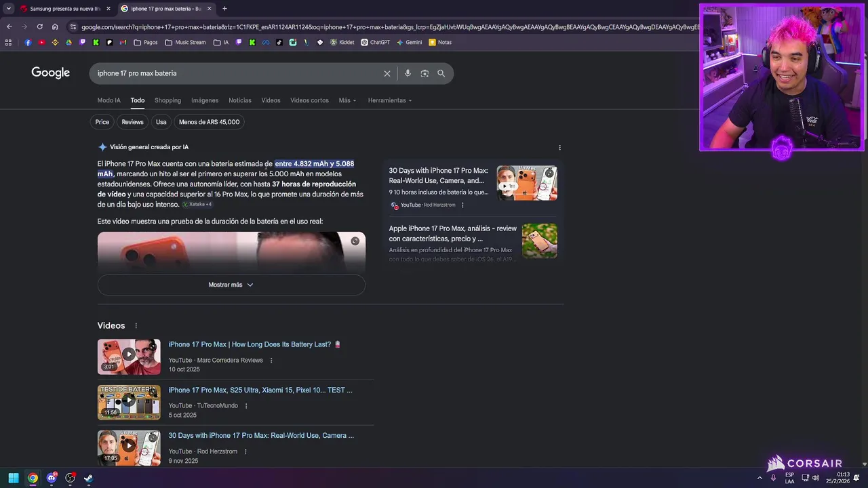Open the Gmail bookmark icon
Image resolution: width=868 pixels, height=488 pixels.
(123, 42)
